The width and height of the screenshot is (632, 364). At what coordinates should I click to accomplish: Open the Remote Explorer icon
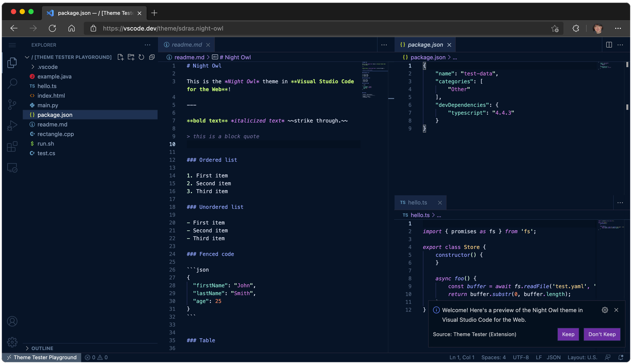pyautogui.click(x=12, y=168)
